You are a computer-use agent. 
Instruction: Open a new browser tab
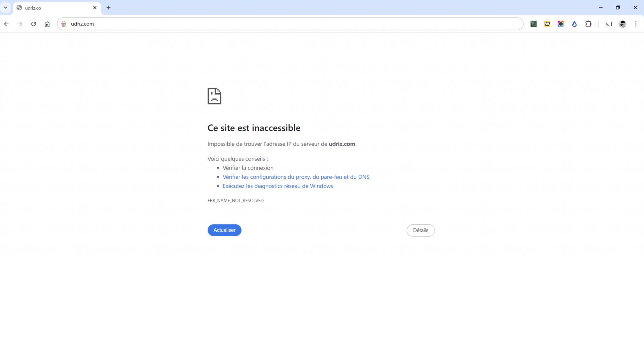point(108,8)
